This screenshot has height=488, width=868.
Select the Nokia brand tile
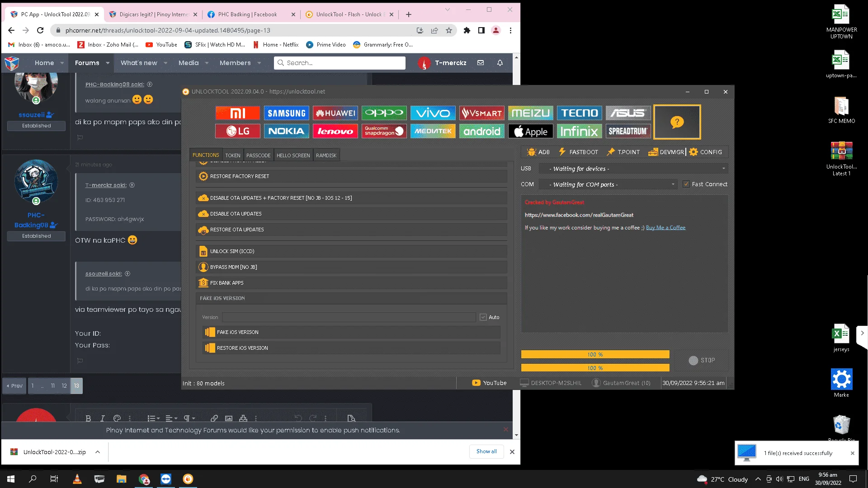pos(287,131)
